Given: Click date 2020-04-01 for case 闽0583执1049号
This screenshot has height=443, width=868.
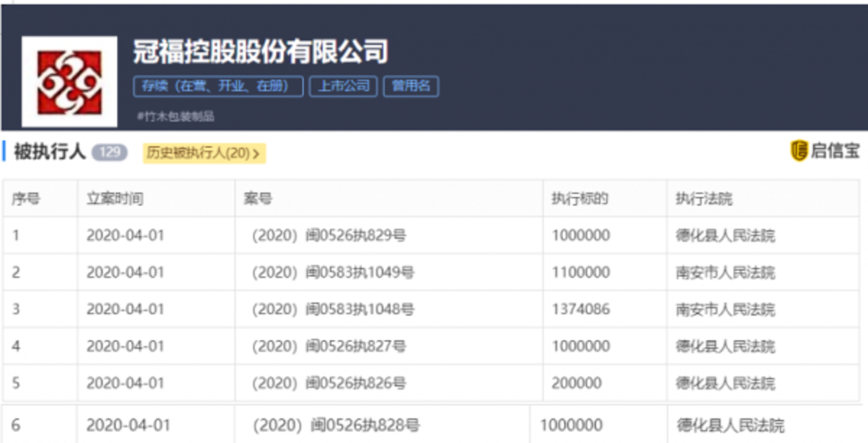Looking at the screenshot, I should pyautogui.click(x=125, y=272).
